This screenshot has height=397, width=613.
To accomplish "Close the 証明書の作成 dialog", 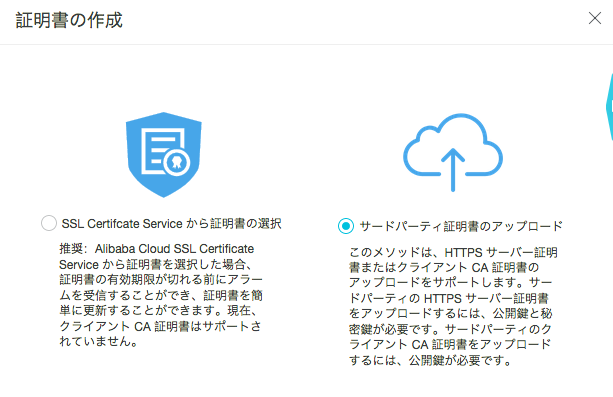I will [x=595, y=18].
